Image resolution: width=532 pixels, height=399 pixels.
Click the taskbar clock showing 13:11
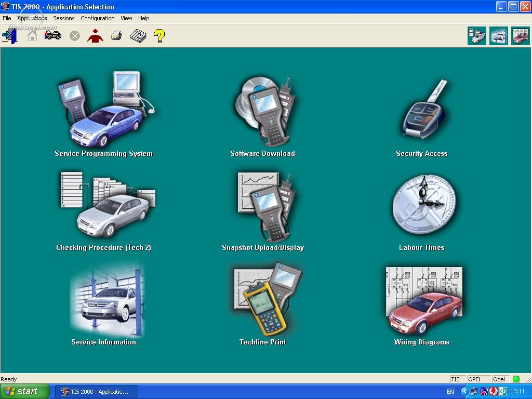point(518,392)
